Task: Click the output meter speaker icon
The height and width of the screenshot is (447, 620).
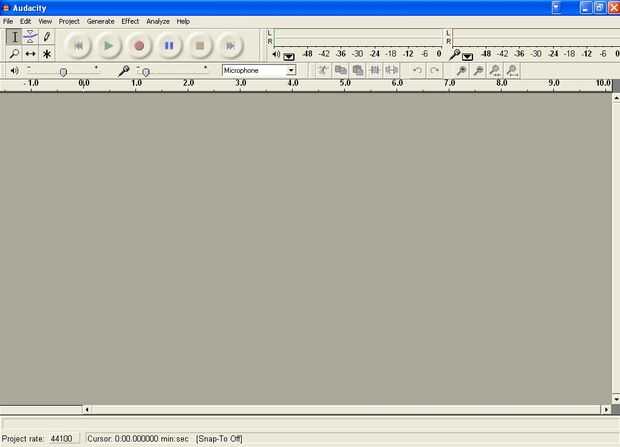Action: [x=276, y=54]
